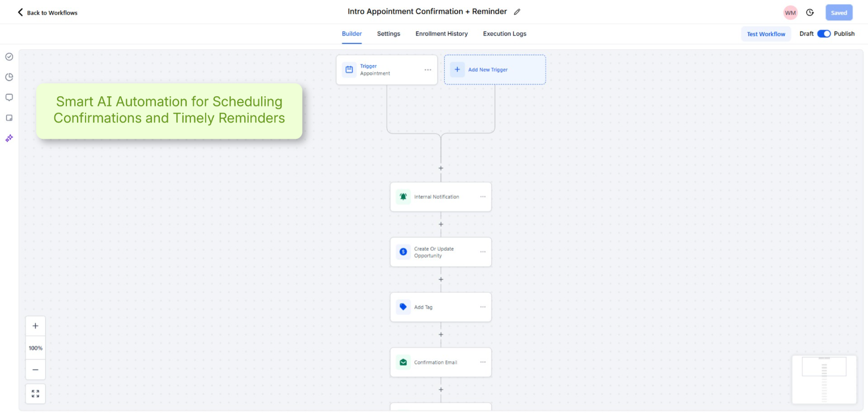Open the Enrollment History tab
The image size is (868, 415).
pos(441,34)
